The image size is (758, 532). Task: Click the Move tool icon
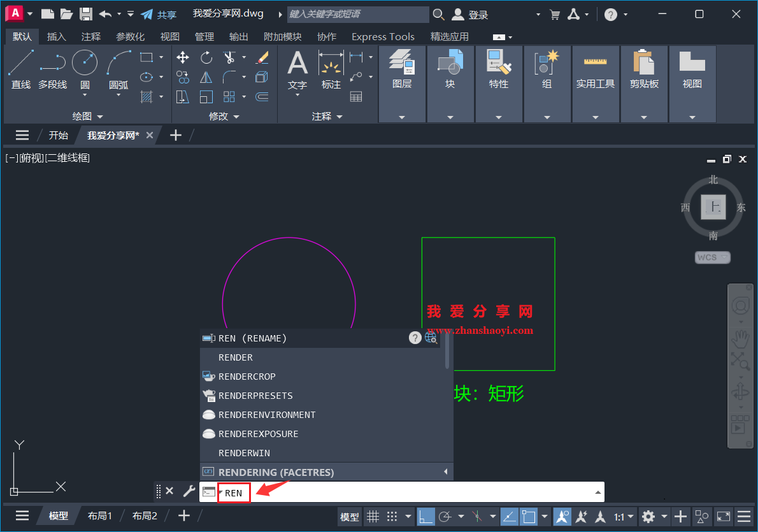(x=183, y=57)
